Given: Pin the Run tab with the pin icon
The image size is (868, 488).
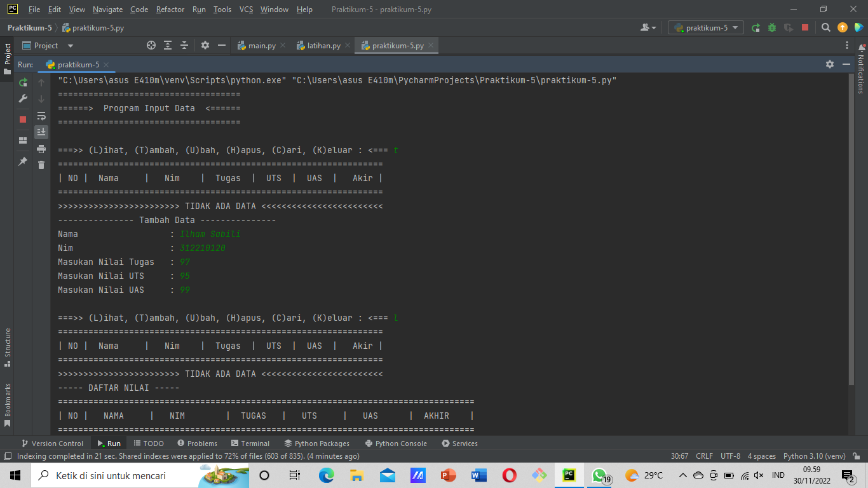Looking at the screenshot, I should pyautogui.click(x=23, y=161).
